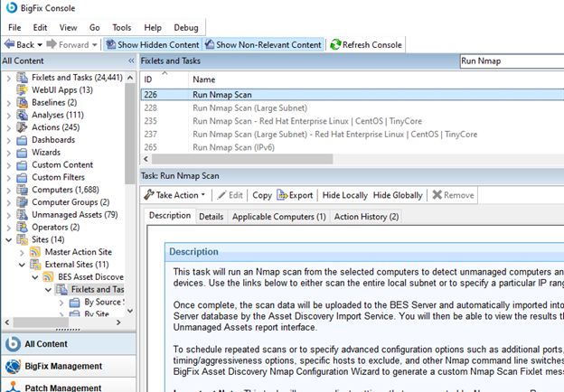Collapse the External Sites tree node

point(23,264)
